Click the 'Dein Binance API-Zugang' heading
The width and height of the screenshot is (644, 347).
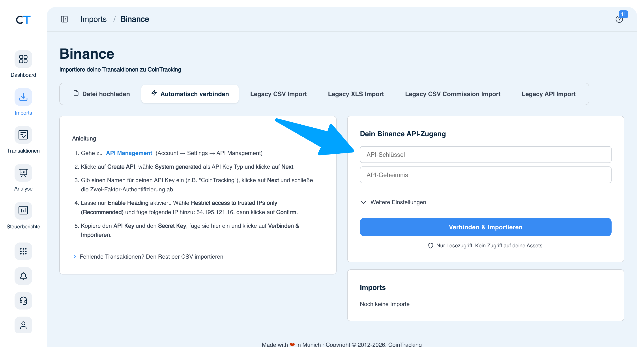pos(403,134)
